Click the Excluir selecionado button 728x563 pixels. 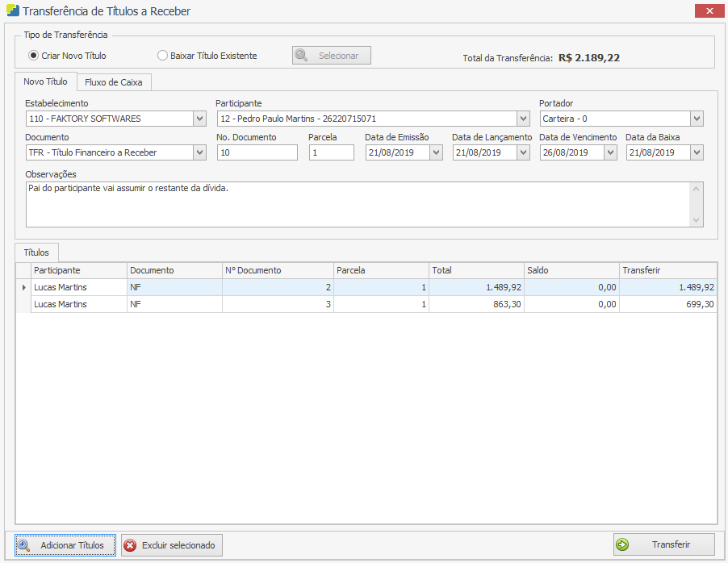pos(171,545)
